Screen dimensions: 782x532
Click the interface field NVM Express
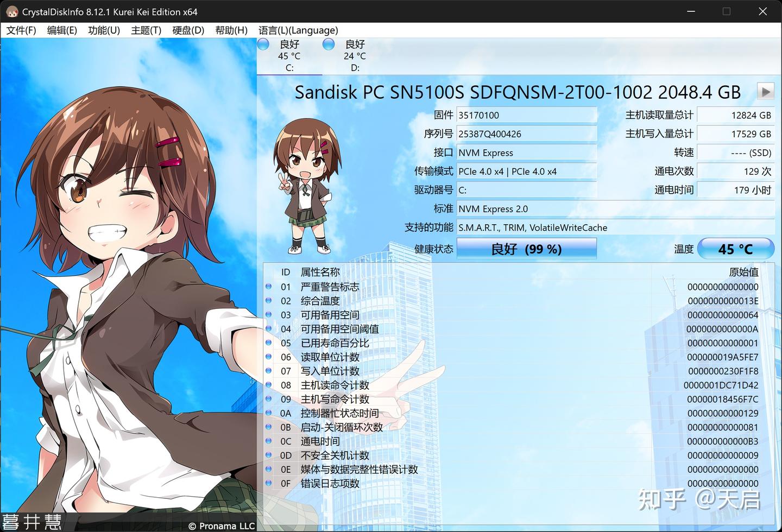(x=526, y=153)
